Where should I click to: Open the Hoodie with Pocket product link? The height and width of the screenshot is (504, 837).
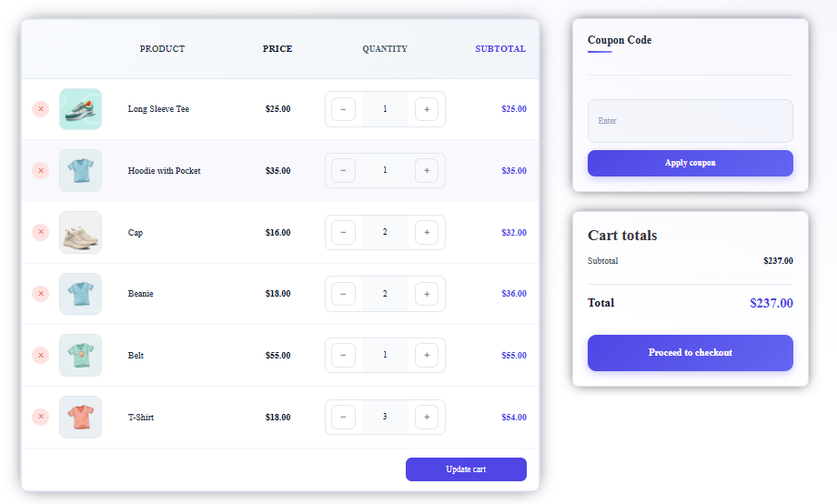165,171
